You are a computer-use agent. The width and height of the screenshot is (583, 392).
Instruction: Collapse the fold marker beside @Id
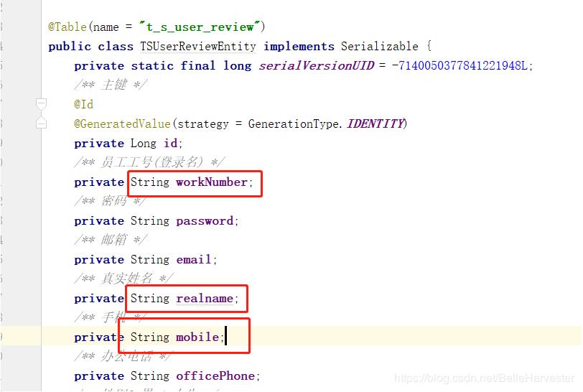41,104
